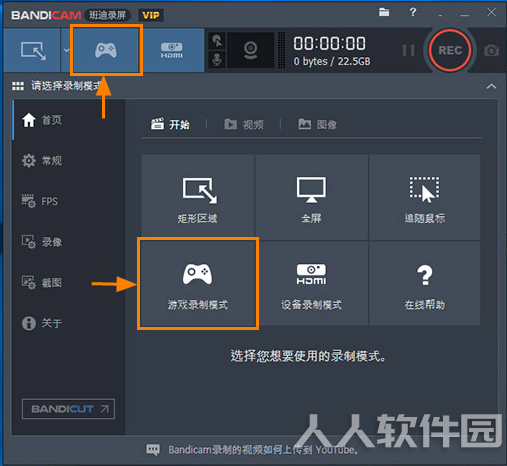
Task: Click the 0 bytes / 22.5GB storage text
Action: (332, 61)
